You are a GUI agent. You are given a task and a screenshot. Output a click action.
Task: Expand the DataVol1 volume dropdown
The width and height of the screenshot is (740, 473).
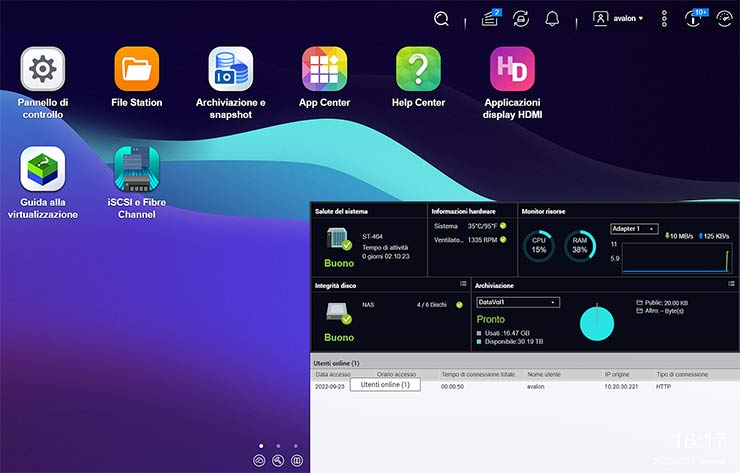[x=517, y=302]
